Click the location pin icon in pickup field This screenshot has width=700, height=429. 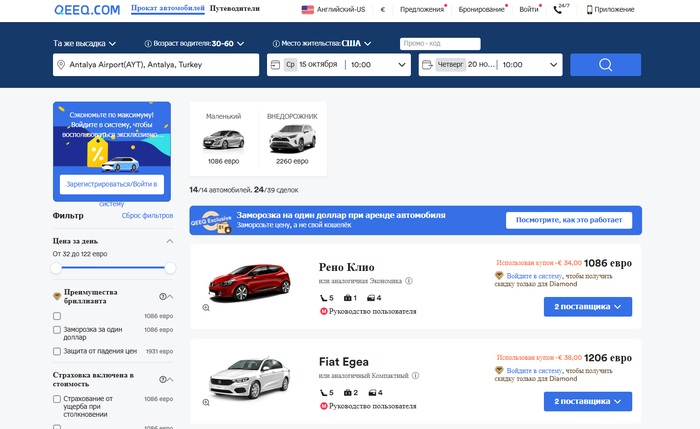tap(61, 65)
